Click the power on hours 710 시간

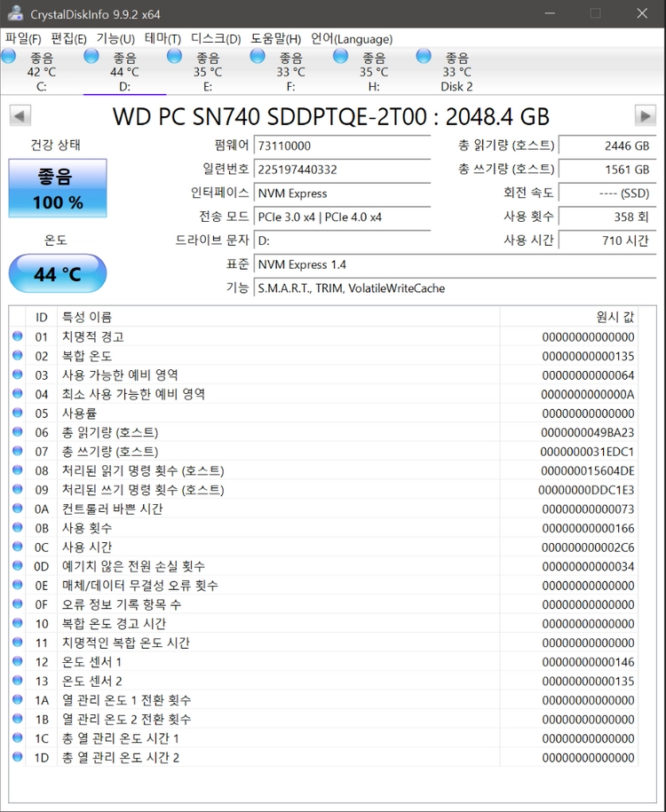[607, 240]
